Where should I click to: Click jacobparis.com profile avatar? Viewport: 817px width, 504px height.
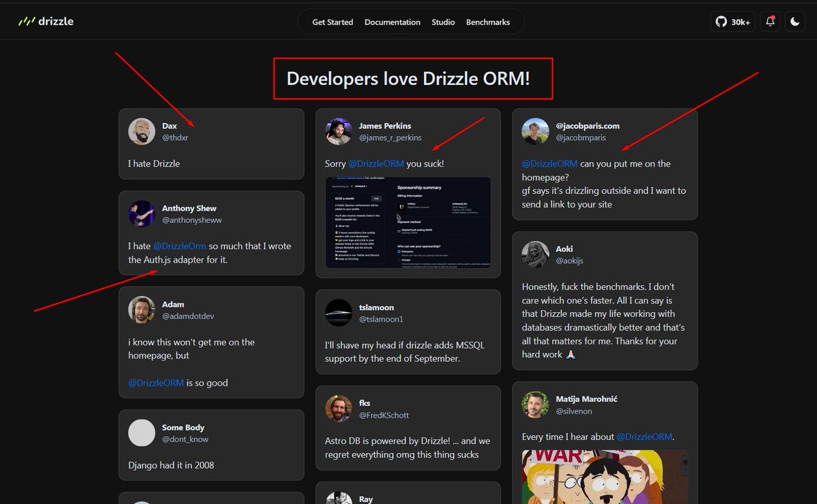pos(535,131)
